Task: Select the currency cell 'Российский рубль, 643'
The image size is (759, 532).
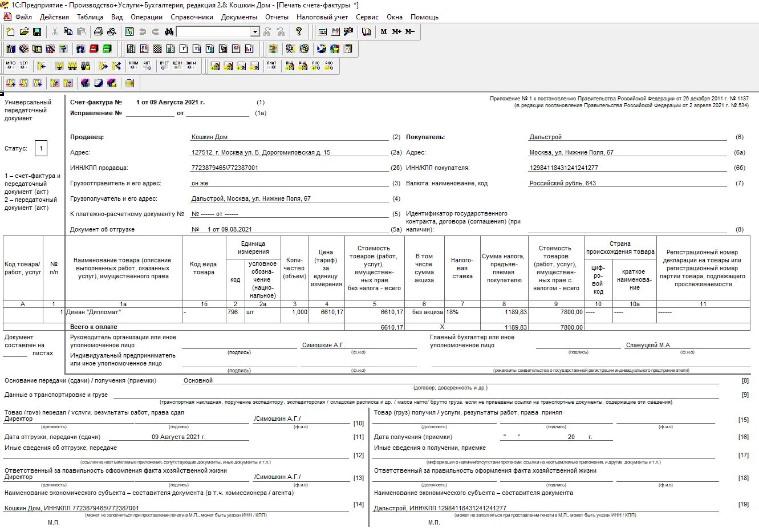Action: (x=628, y=183)
